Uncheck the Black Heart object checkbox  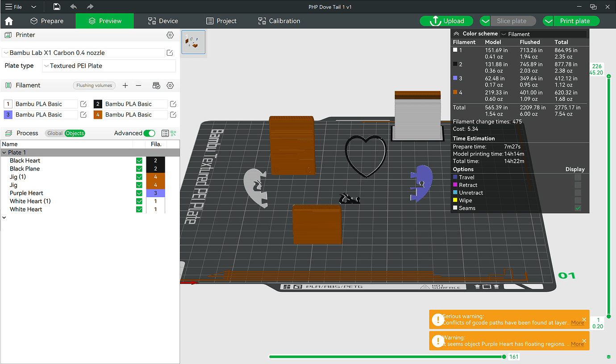tap(139, 161)
